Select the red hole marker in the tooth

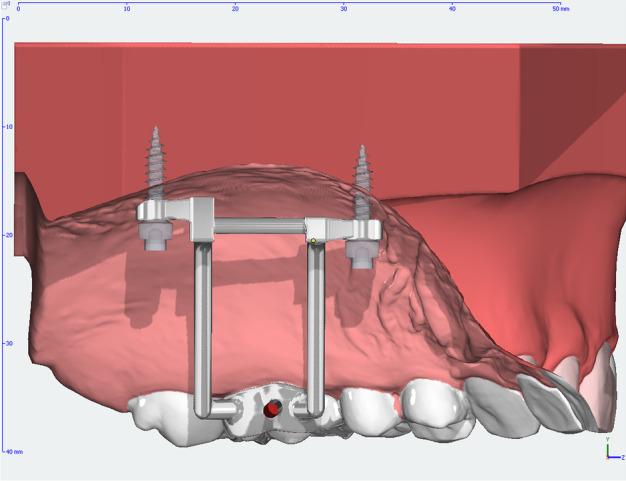(273, 408)
